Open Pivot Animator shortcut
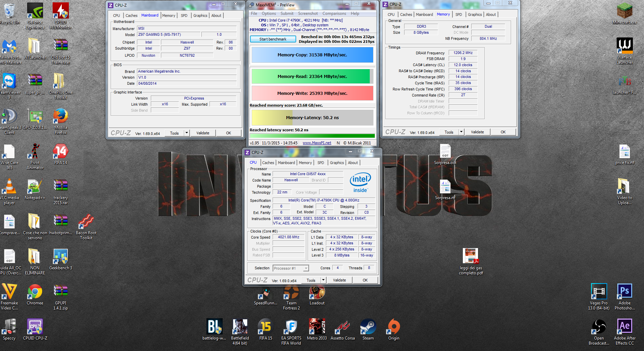Image resolution: width=644 pixels, height=351 pixels. point(35,157)
